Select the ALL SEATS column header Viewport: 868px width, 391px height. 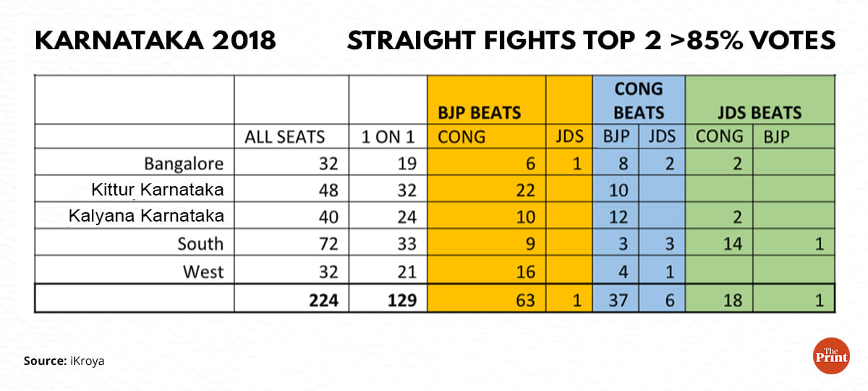[x=284, y=136]
